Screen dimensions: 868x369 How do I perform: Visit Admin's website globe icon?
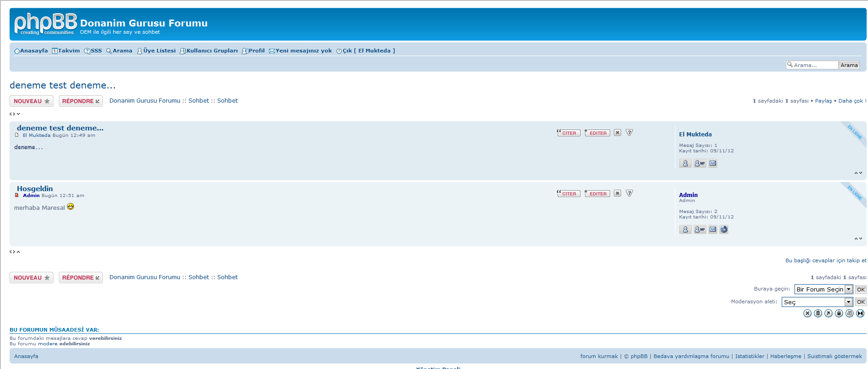click(x=724, y=229)
